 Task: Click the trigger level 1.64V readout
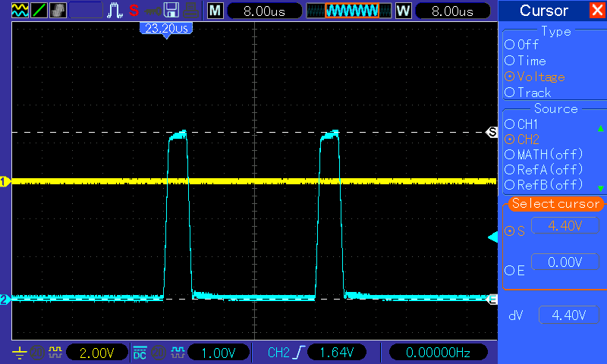[337, 353]
